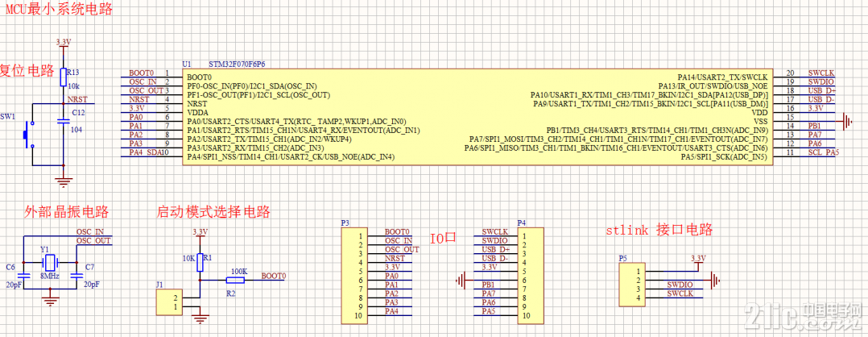Click the 10K value beside R1

coord(188,258)
